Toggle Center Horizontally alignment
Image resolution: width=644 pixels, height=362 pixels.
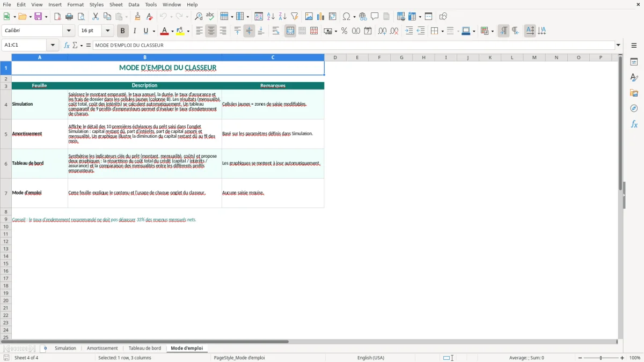click(x=211, y=31)
